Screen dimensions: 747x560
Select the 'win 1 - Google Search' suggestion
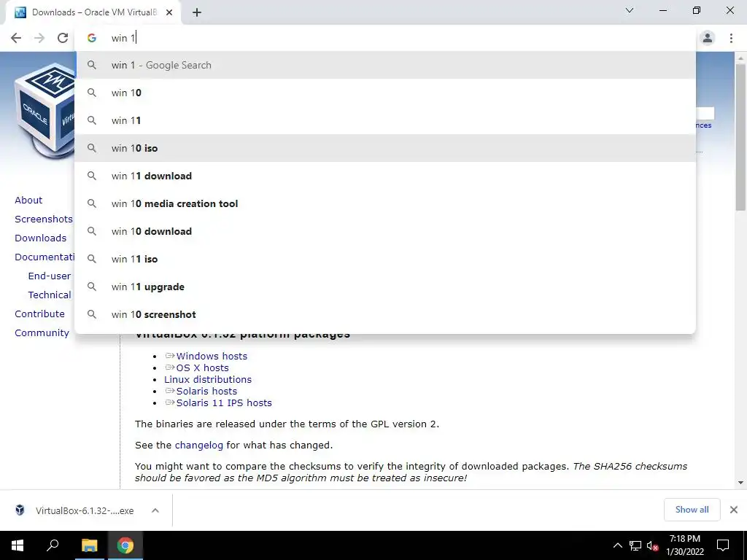tap(385, 65)
